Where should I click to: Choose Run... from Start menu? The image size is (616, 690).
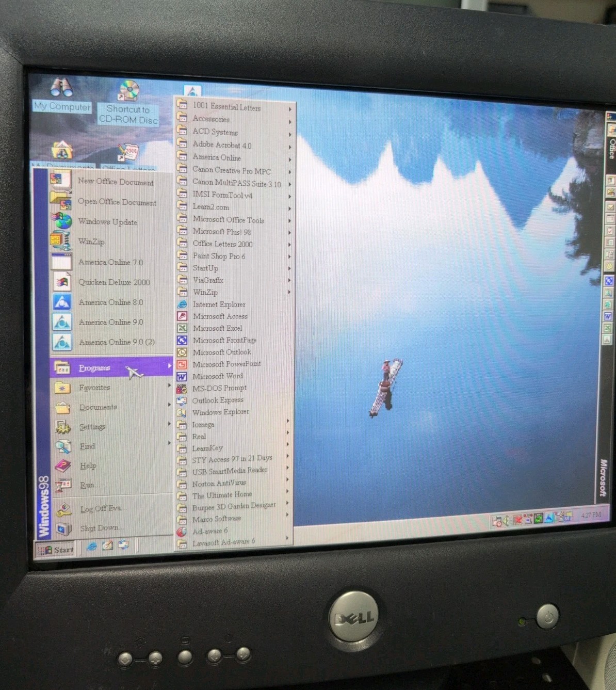[x=111, y=485]
